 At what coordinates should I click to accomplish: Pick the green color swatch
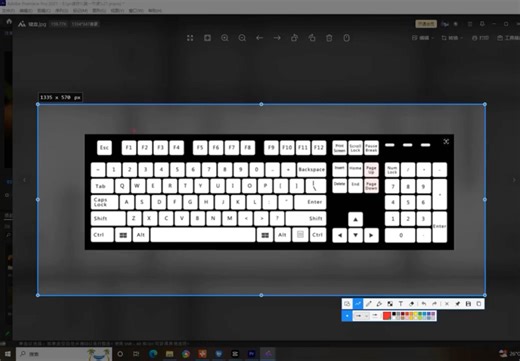pos(420,314)
